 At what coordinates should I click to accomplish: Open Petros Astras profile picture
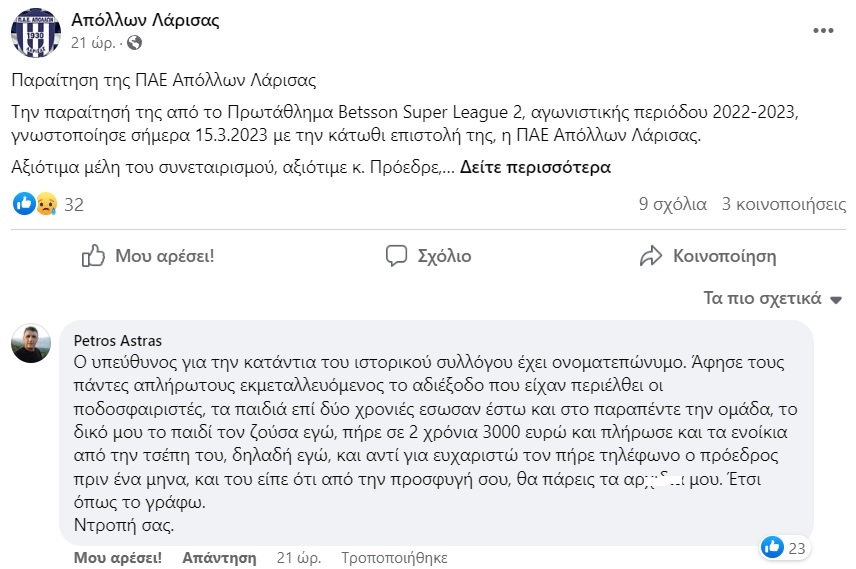31,343
